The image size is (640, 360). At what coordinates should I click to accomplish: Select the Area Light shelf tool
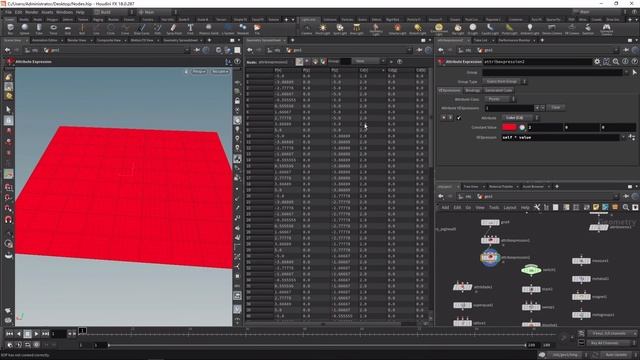tap(357, 29)
